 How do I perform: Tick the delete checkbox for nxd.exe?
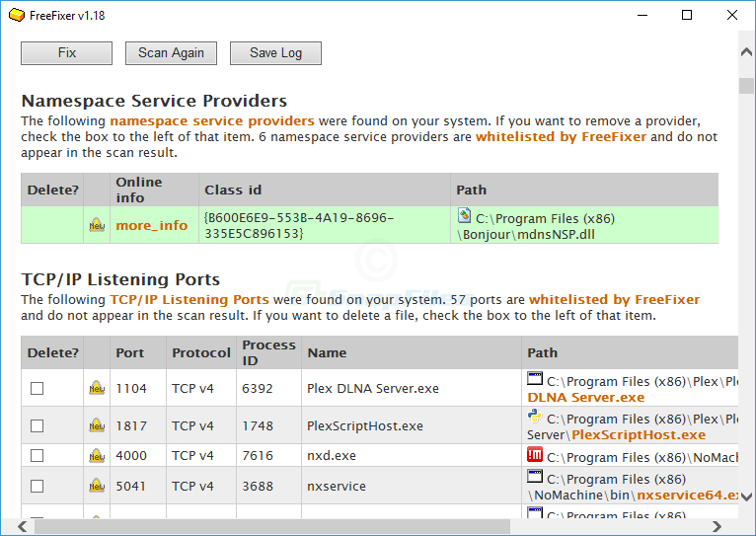point(38,455)
